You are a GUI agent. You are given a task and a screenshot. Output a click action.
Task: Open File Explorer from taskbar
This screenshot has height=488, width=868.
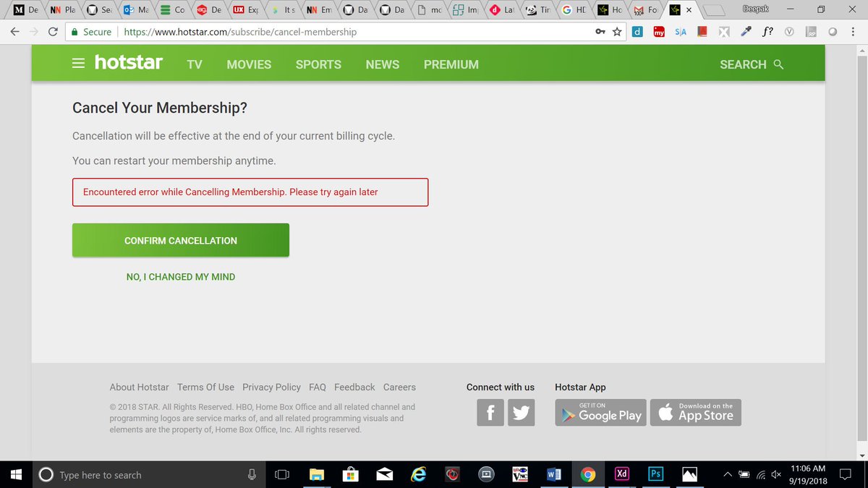pyautogui.click(x=317, y=474)
